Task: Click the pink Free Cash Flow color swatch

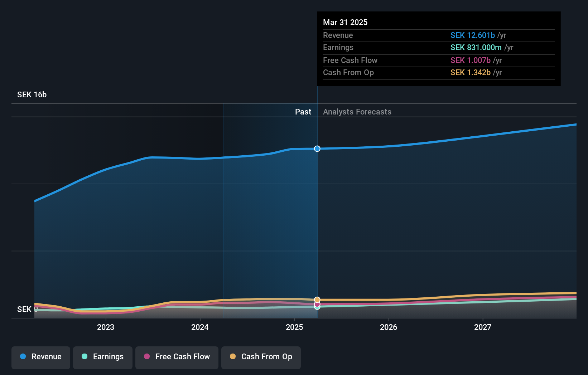Action: click(x=147, y=357)
